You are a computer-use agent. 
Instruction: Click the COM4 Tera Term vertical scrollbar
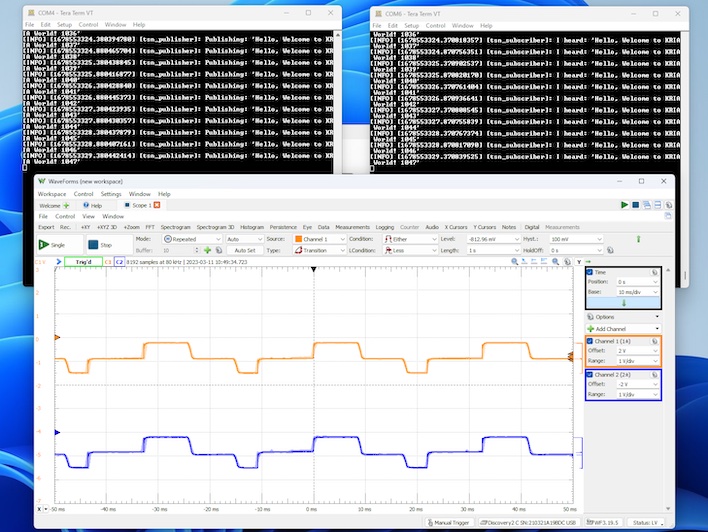pyautogui.click(x=337, y=102)
